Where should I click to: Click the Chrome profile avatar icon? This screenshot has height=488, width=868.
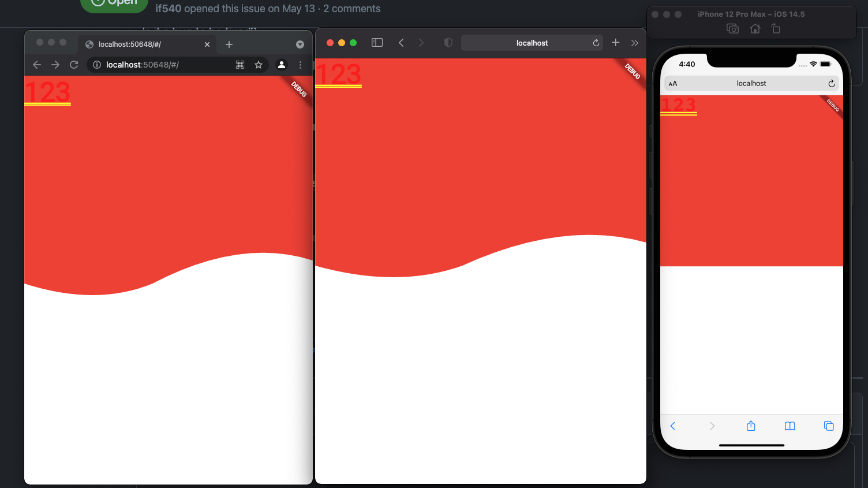pos(282,65)
